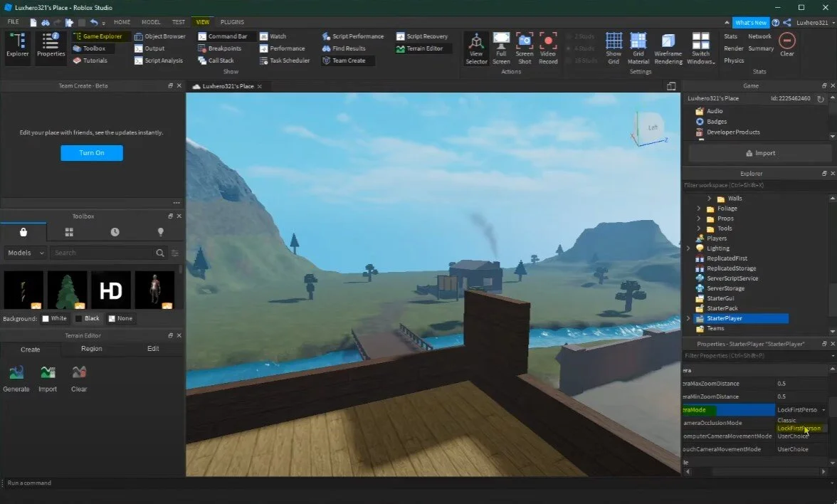Viewport: 837px width, 504px height.
Task: Take a Screen Shot
Action: 524,48
